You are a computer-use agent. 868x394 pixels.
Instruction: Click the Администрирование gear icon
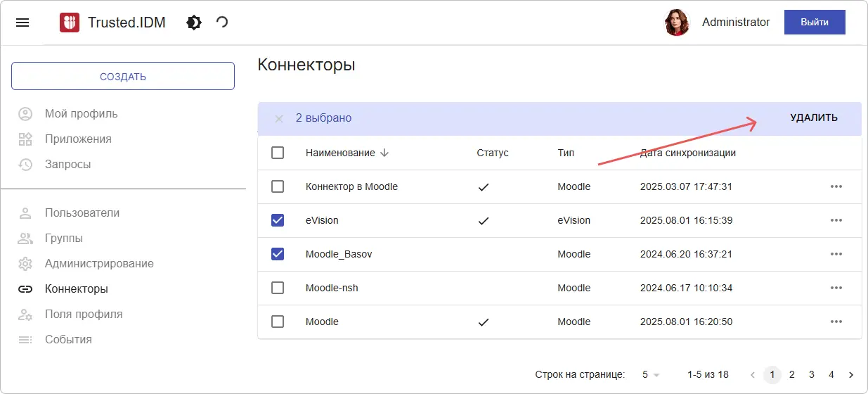tap(25, 264)
